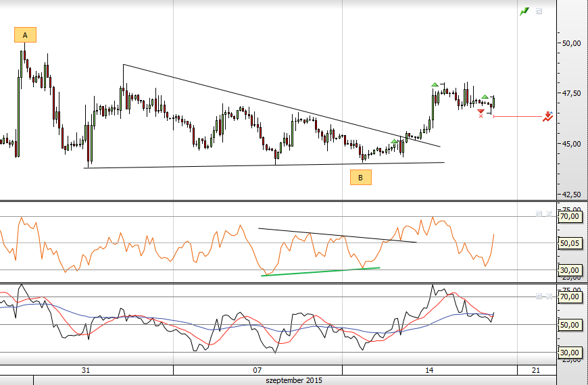Click the 30,00 level tag in the RSI pane

click(x=569, y=270)
